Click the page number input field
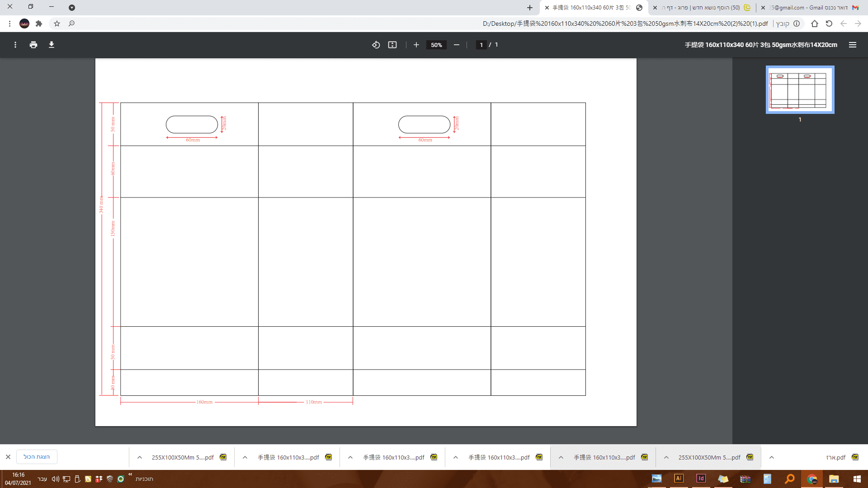868x488 pixels. 481,45
